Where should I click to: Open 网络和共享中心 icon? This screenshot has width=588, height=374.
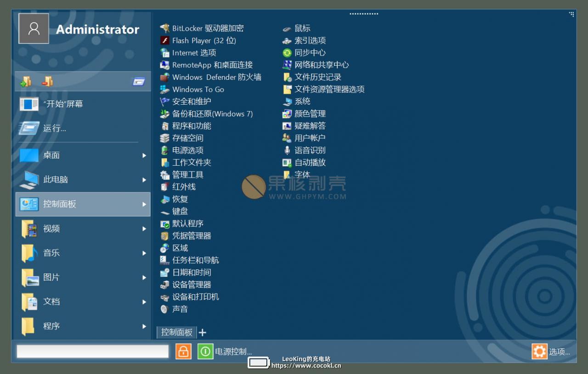pos(287,65)
